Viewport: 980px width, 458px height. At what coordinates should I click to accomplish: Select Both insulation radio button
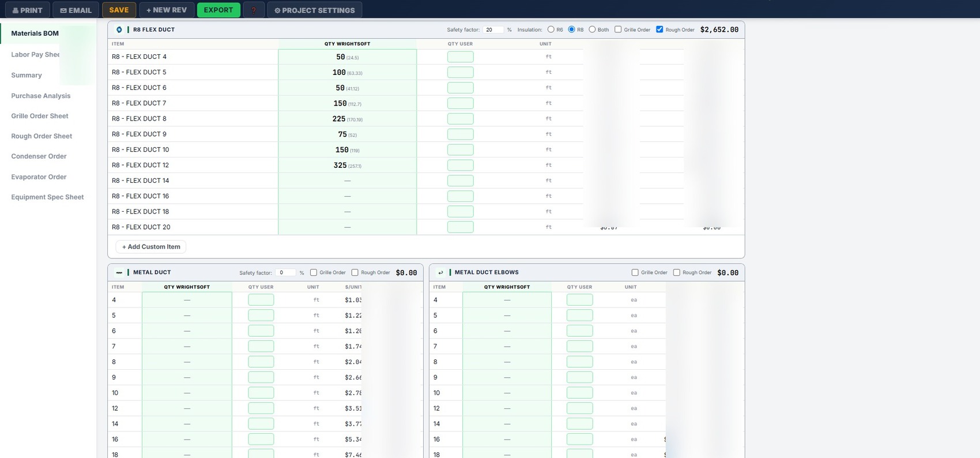[x=592, y=29]
